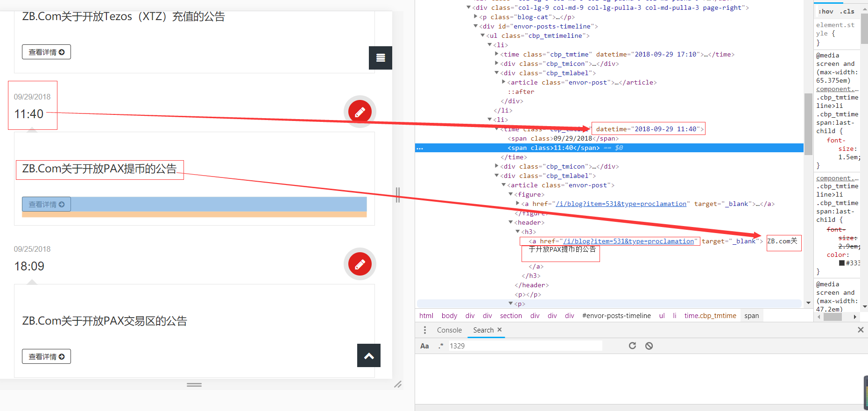The height and width of the screenshot is (411, 868).
Task: Click 查看详情 button under PAX交易区 announcement
Action: click(46, 356)
